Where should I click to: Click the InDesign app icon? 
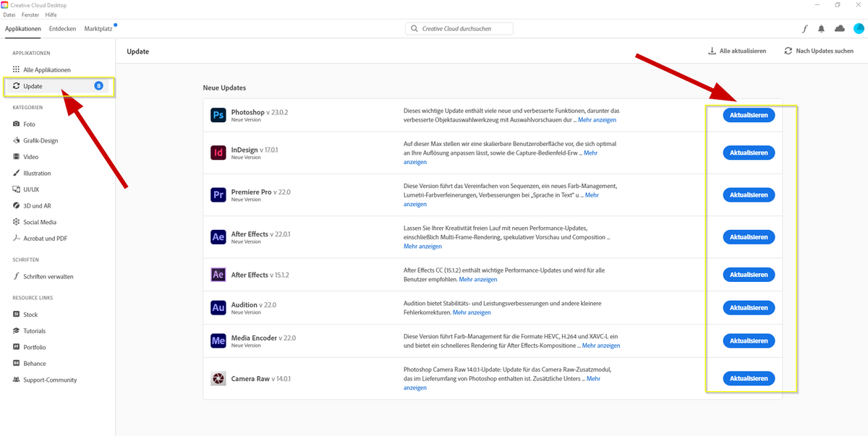pos(218,153)
